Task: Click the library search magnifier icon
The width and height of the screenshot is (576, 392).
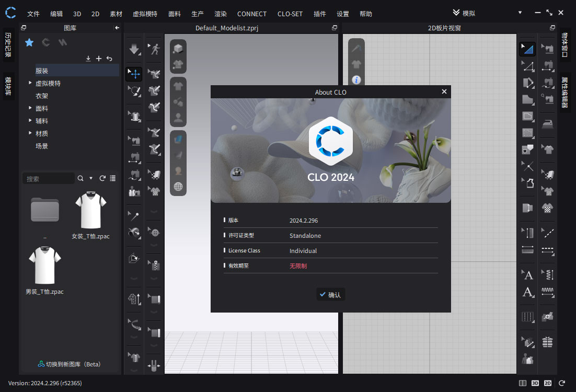Action: pos(80,178)
